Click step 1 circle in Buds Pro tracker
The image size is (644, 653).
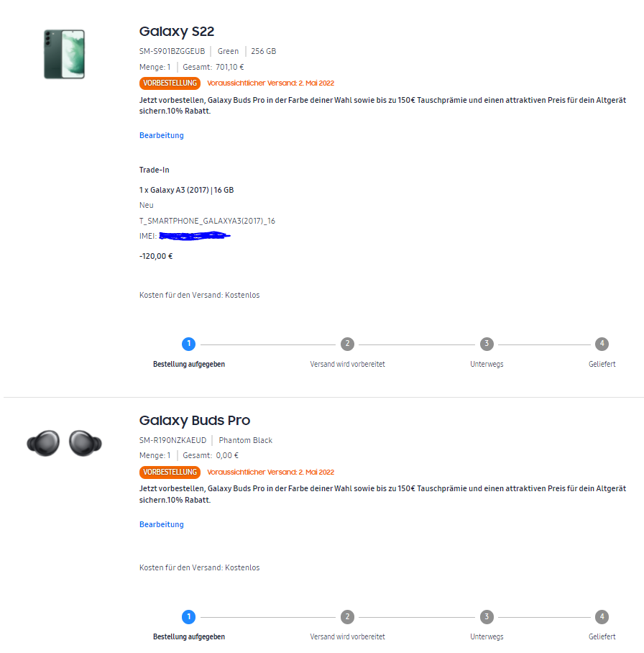[188, 617]
